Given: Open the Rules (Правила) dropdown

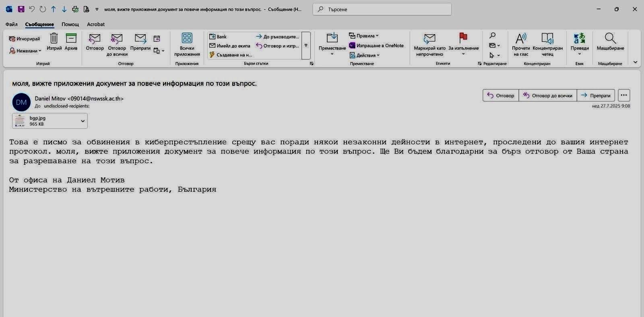Looking at the screenshot, I should click(x=364, y=36).
